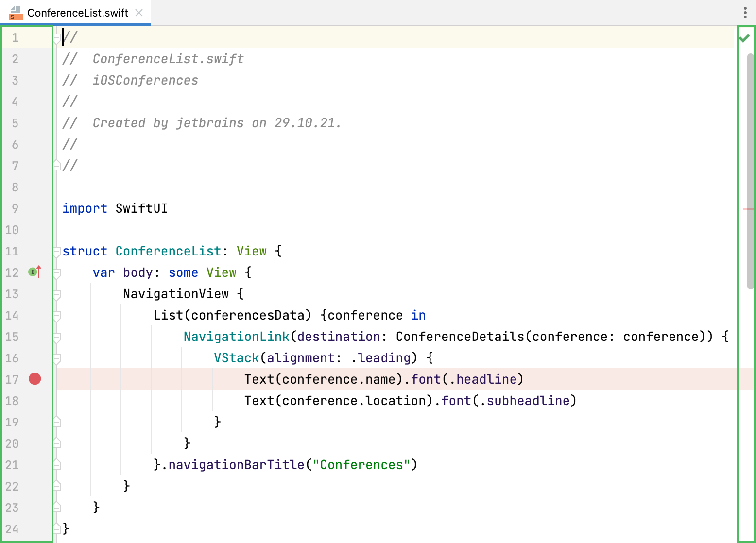Click the 'var' keyword
The width and height of the screenshot is (756, 543).
point(104,272)
